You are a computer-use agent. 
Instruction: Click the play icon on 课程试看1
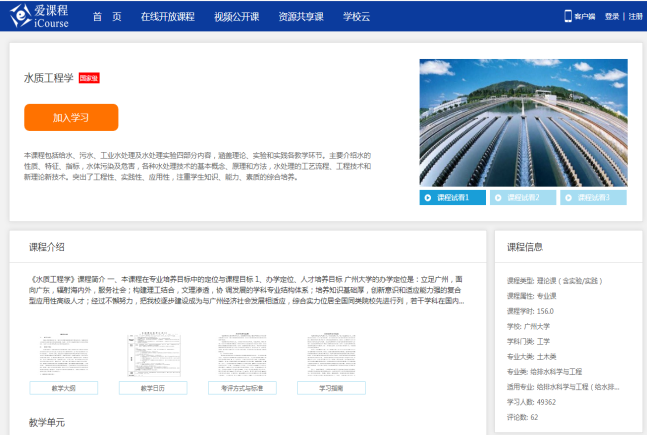point(429,198)
